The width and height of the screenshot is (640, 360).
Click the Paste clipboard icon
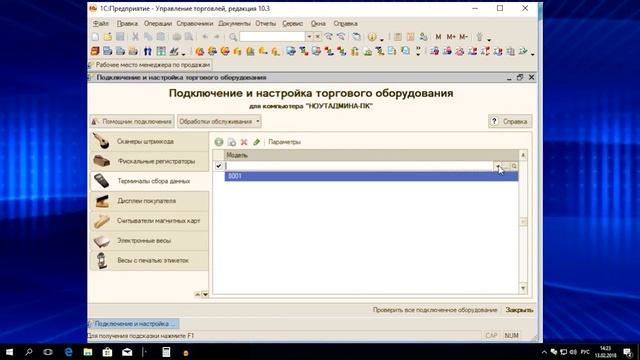(161, 37)
